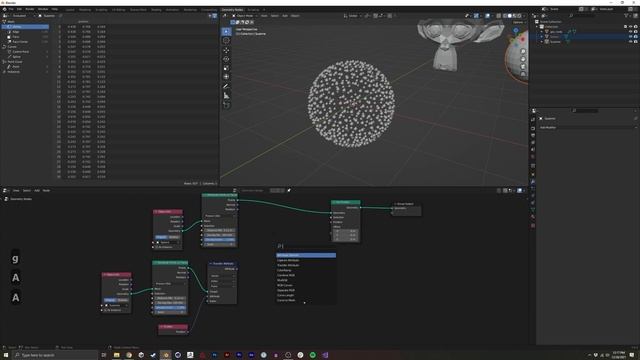Screen dimensions: 640x360
Task: Open the Render properties tab icon
Action: pyautogui.click(x=533, y=128)
